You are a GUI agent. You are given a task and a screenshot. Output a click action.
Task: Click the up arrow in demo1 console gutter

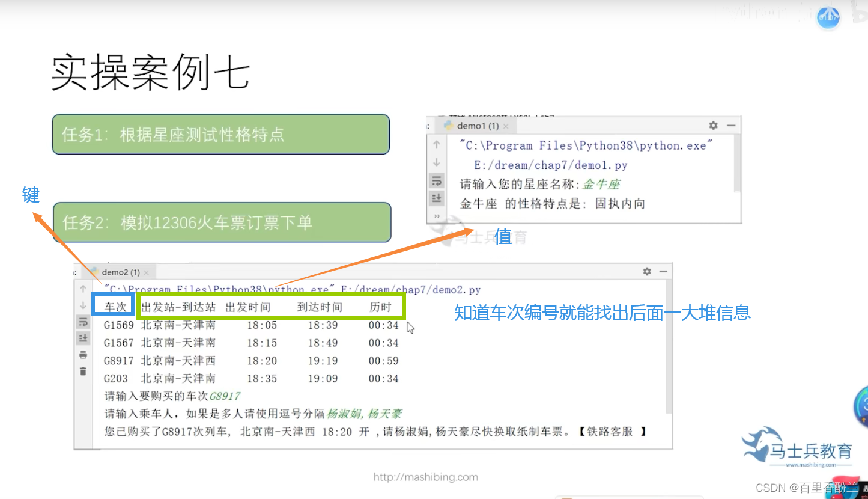[437, 144]
